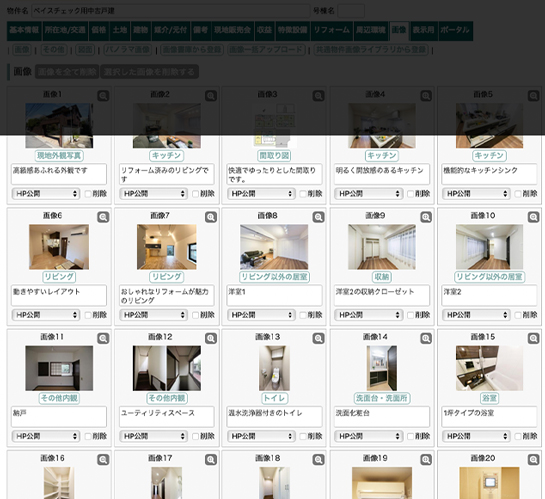Click the magnifier icon for 画像11
The height and width of the screenshot is (499, 545).
pos(103,338)
